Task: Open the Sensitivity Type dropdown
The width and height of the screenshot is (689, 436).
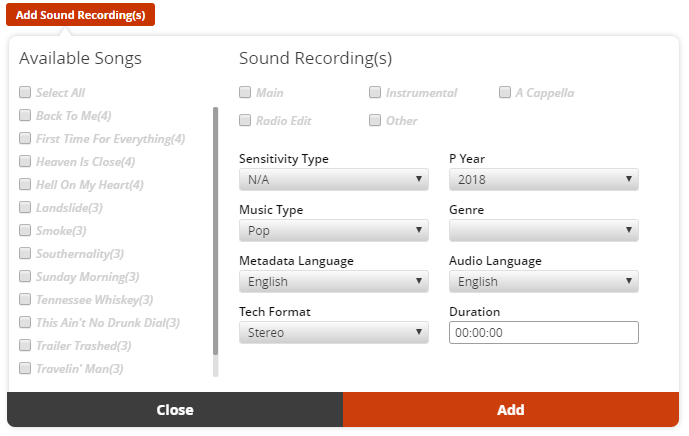Action: click(334, 180)
